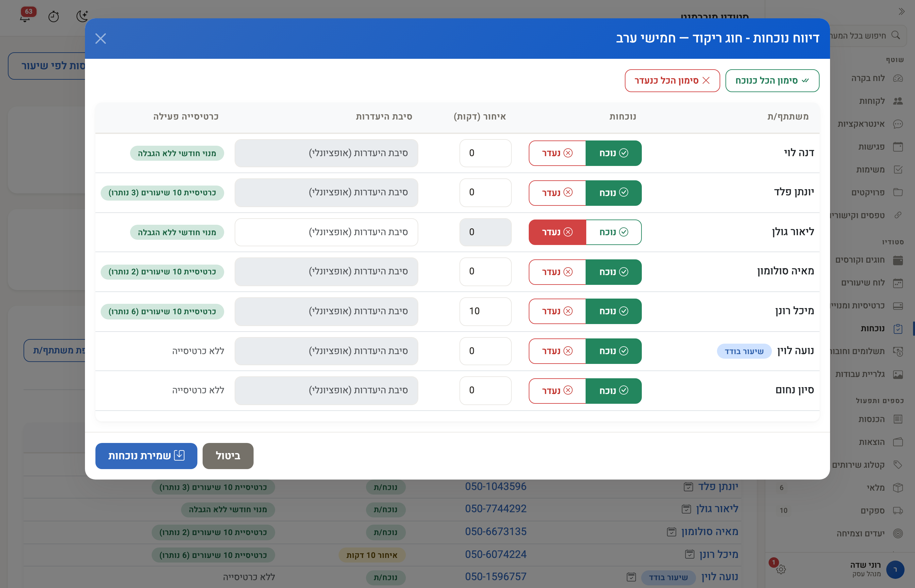
Task: Click the שיעור בודד tag next to נועה לוין
Action: [744, 351]
